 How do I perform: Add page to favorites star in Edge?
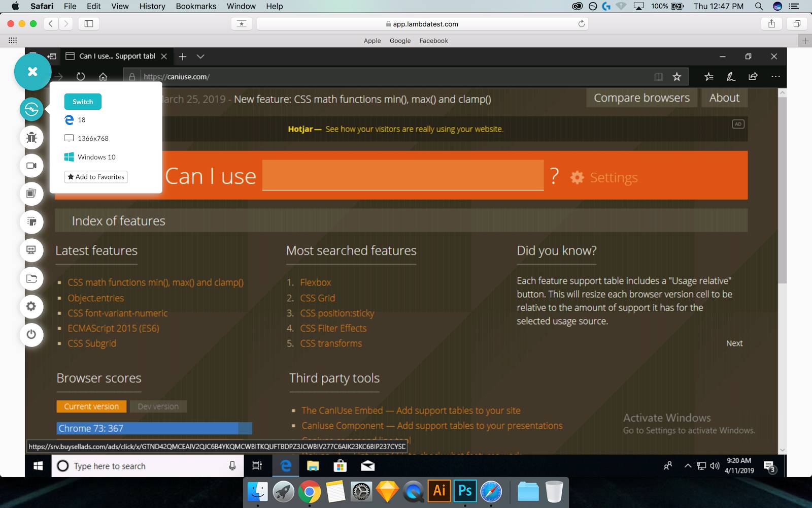pyautogui.click(x=676, y=77)
